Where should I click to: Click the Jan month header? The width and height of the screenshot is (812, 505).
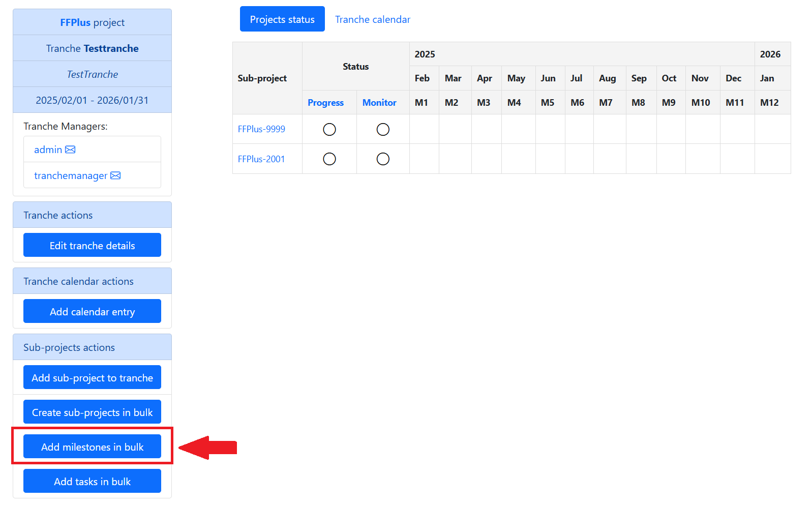point(773,78)
